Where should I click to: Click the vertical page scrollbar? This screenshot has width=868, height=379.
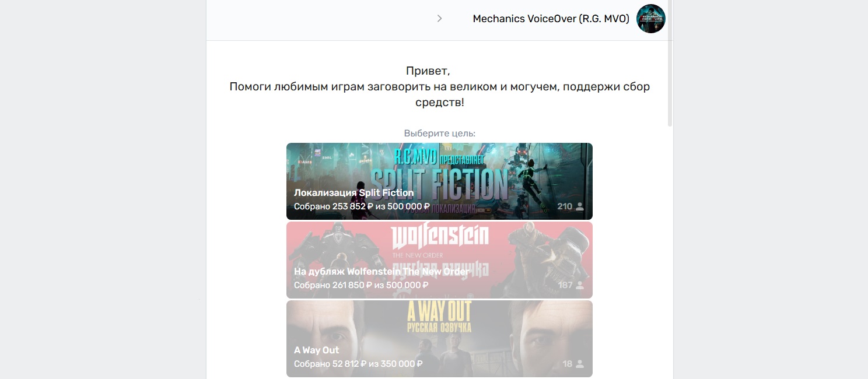pyautogui.click(x=670, y=64)
